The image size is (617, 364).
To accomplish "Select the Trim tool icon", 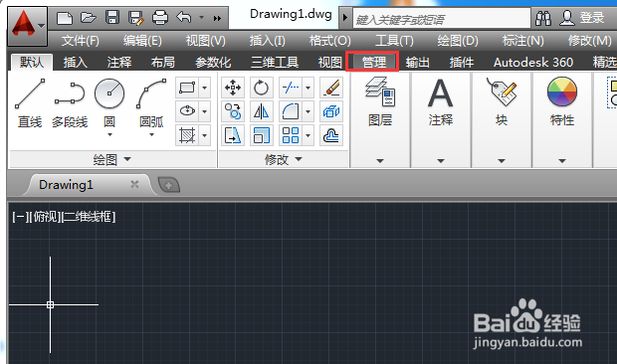I will pyautogui.click(x=291, y=88).
